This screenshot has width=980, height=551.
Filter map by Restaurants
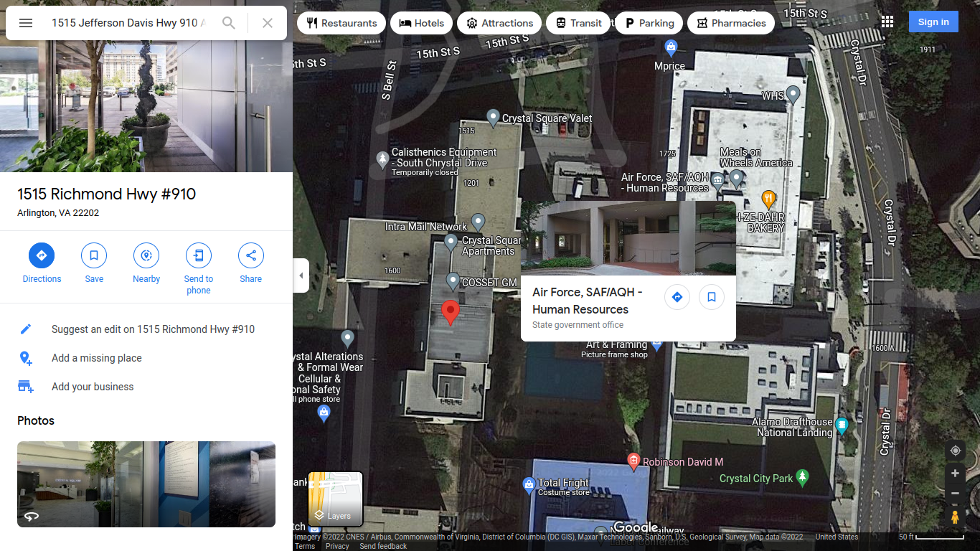(341, 23)
